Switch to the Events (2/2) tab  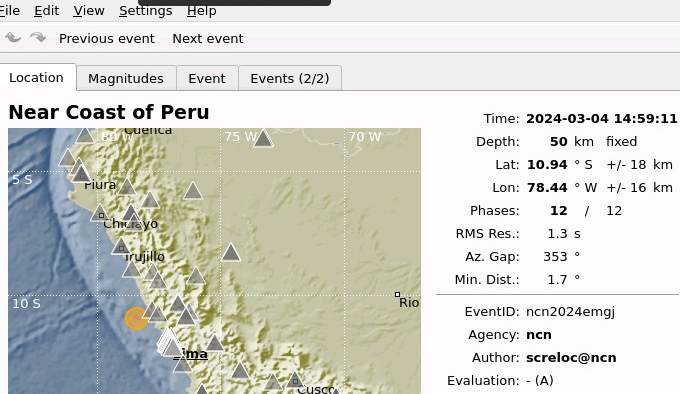pos(290,78)
